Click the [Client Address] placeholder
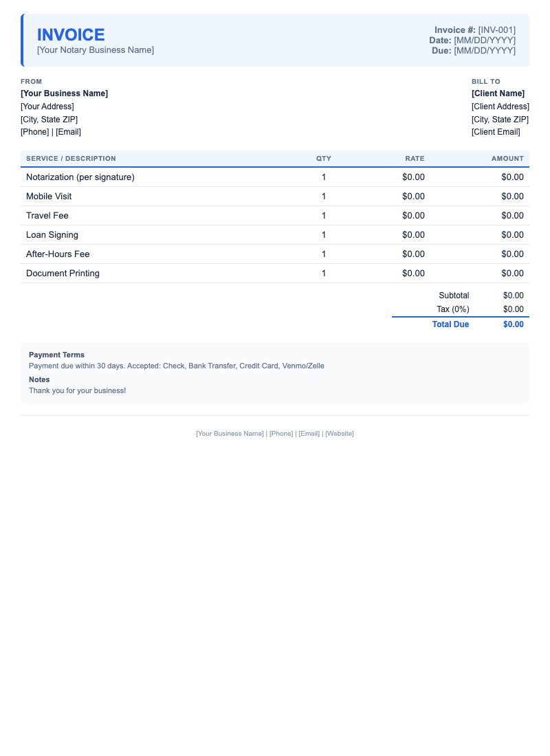 (500, 107)
